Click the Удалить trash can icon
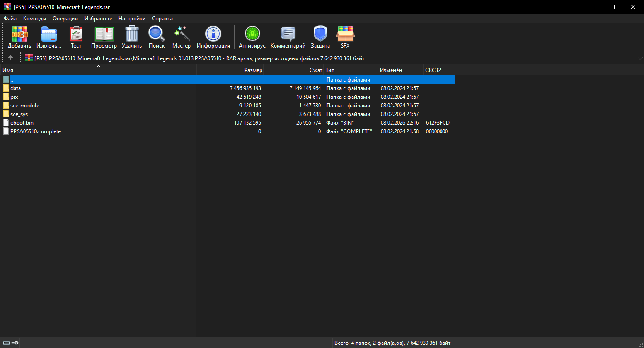The width and height of the screenshot is (644, 348). (x=131, y=34)
